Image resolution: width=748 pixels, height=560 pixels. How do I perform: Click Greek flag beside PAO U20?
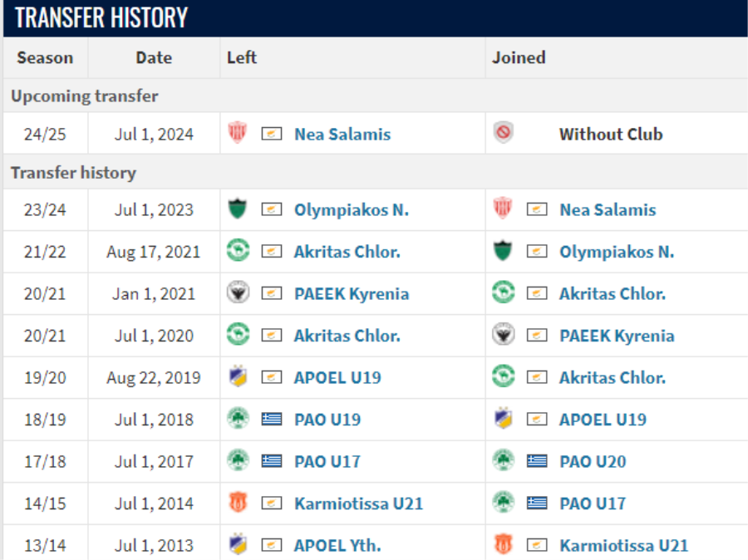pyautogui.click(x=537, y=461)
